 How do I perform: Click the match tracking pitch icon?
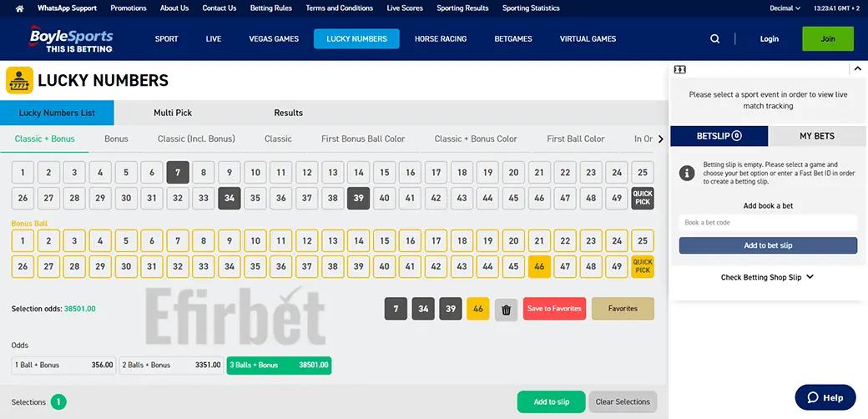tap(679, 69)
